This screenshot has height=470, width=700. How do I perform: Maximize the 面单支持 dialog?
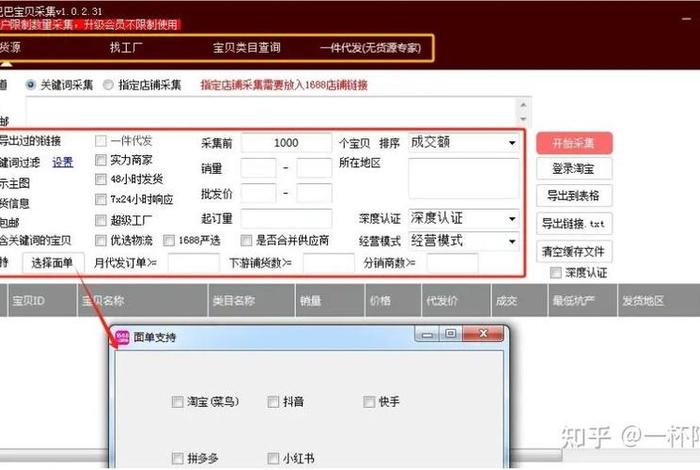(450, 334)
